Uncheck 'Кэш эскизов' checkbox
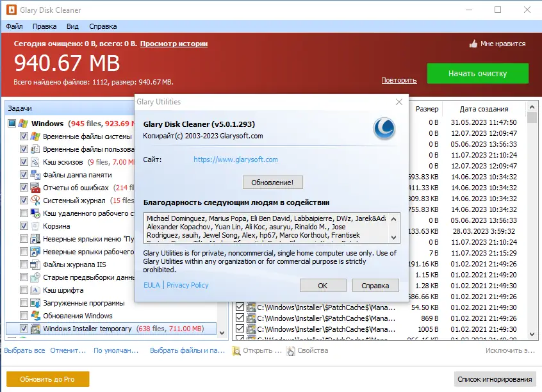The height and width of the screenshot is (392, 542). click(24, 162)
